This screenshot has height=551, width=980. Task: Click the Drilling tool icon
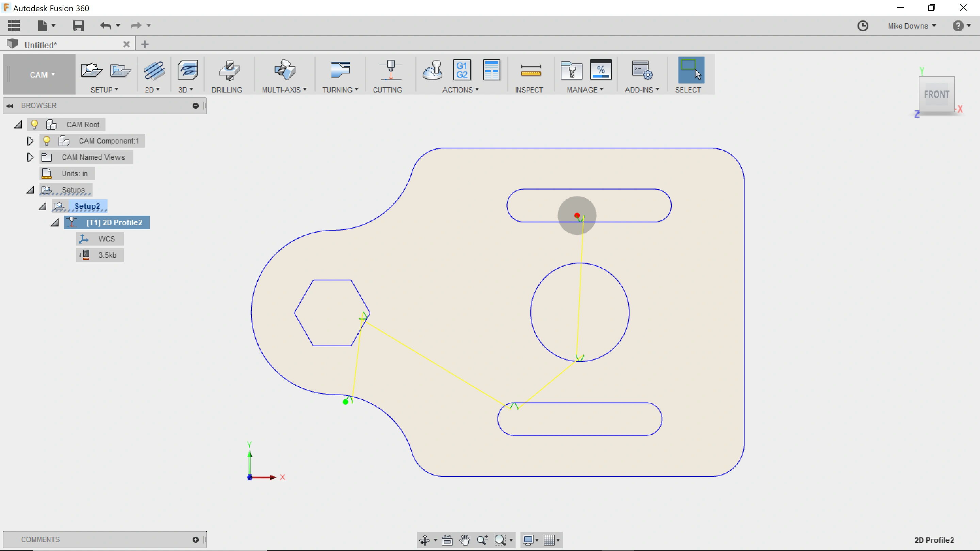229,71
